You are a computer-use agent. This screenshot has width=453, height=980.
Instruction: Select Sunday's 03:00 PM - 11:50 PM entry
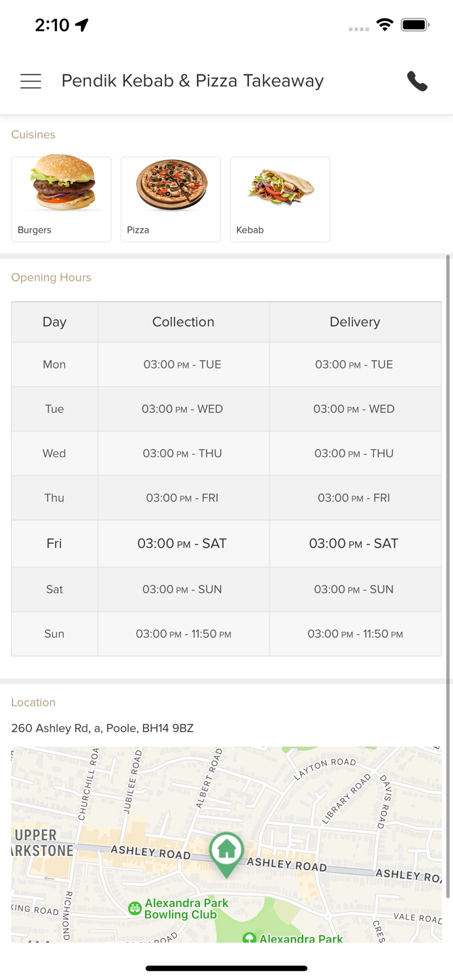[183, 633]
